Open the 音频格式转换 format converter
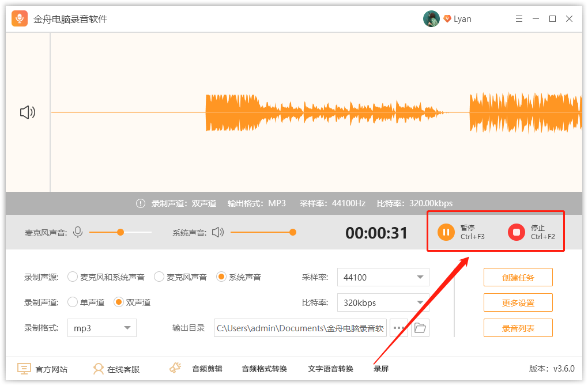This screenshot has width=588, height=386. point(264,369)
